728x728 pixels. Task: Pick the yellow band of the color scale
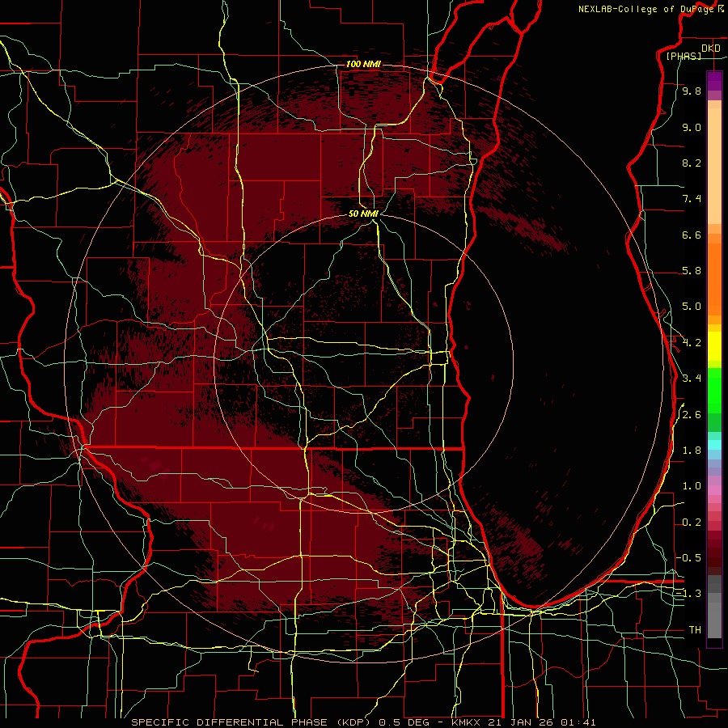coord(714,346)
